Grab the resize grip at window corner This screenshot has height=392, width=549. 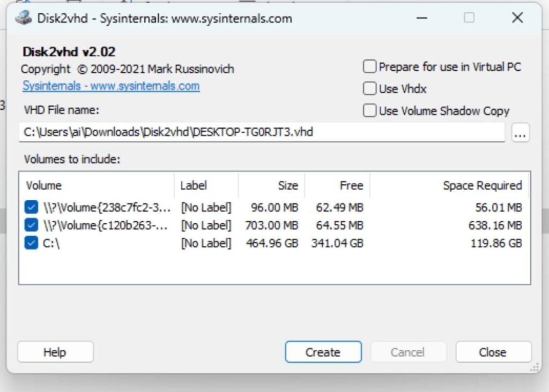pyautogui.click(x=535, y=367)
